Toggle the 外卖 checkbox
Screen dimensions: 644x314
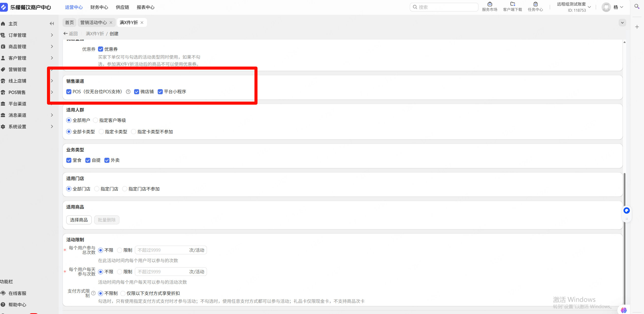click(107, 160)
